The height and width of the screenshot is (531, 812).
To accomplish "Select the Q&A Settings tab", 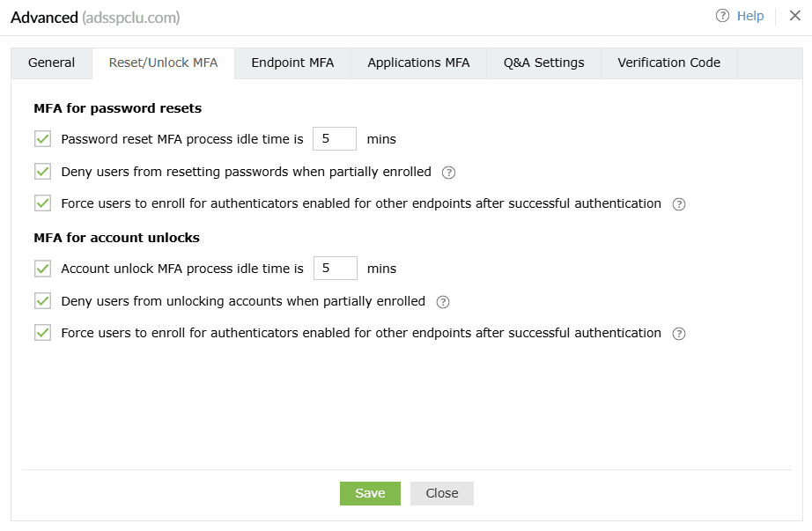I will click(x=543, y=63).
